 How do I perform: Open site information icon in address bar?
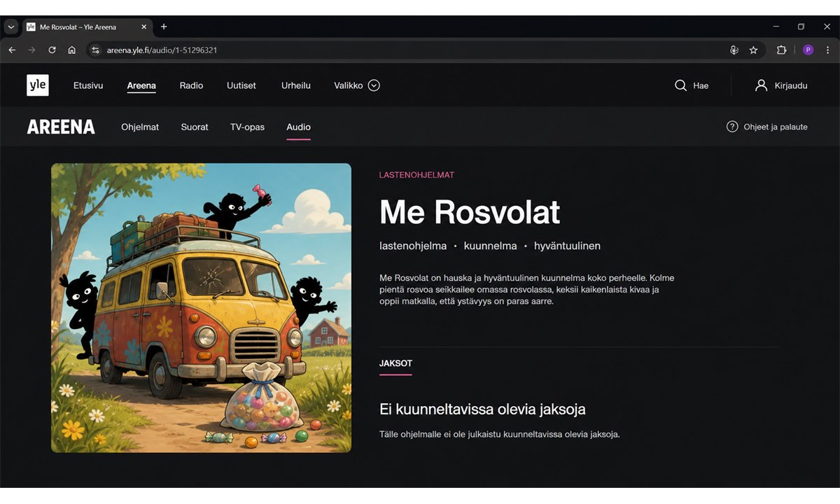(x=96, y=50)
